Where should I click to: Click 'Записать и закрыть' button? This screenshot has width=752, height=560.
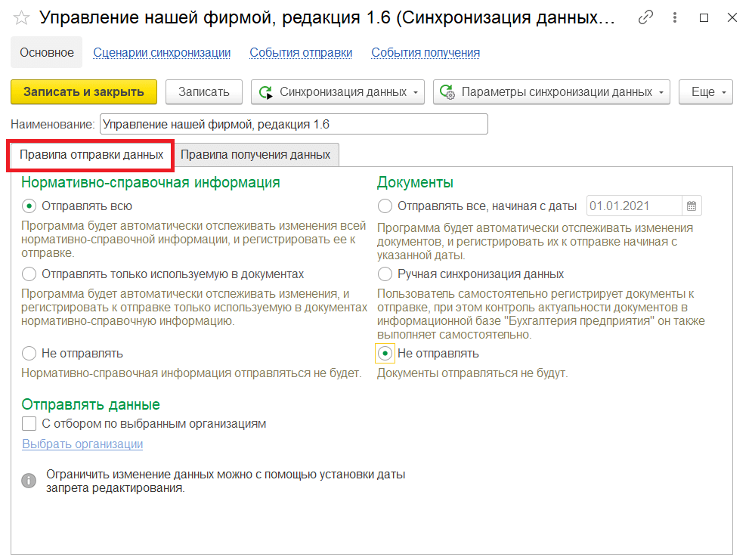84,92
